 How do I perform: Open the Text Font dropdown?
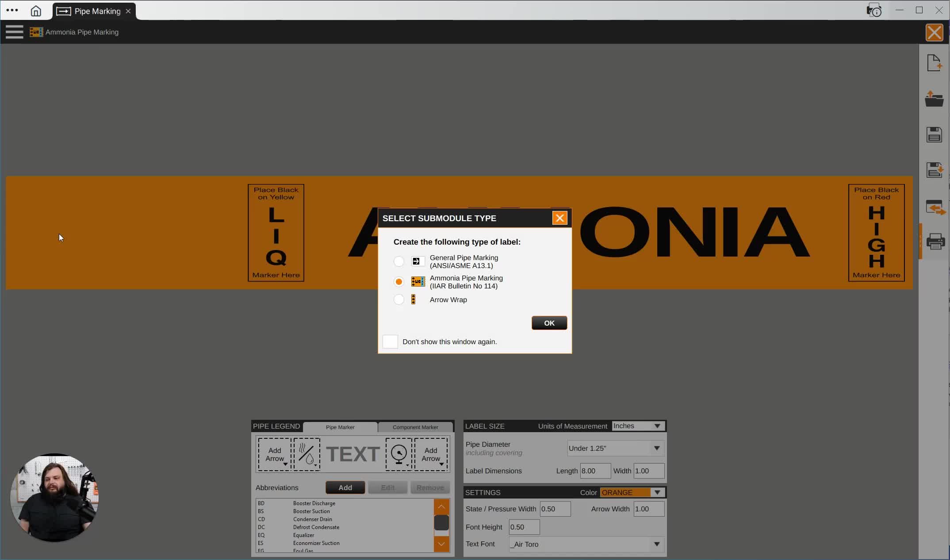tap(586, 544)
